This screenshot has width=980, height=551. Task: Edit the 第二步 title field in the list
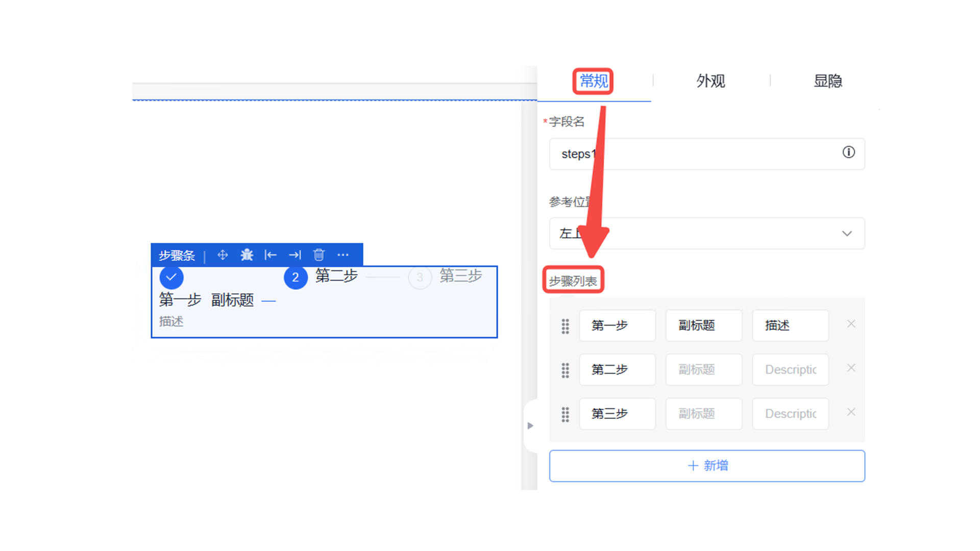[617, 369]
